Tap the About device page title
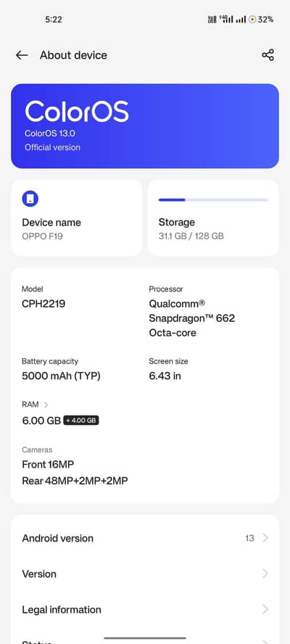Viewport: 290px width, 644px height. 73,55
